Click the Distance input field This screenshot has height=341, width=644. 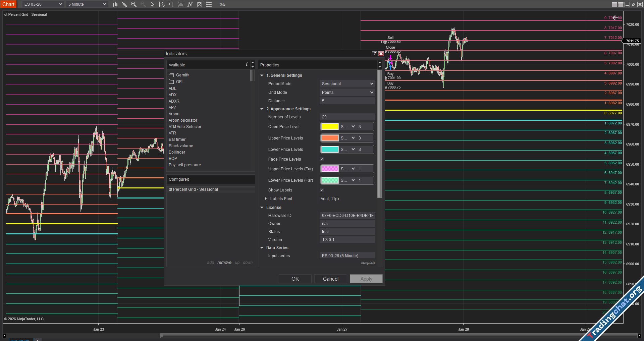[347, 101]
